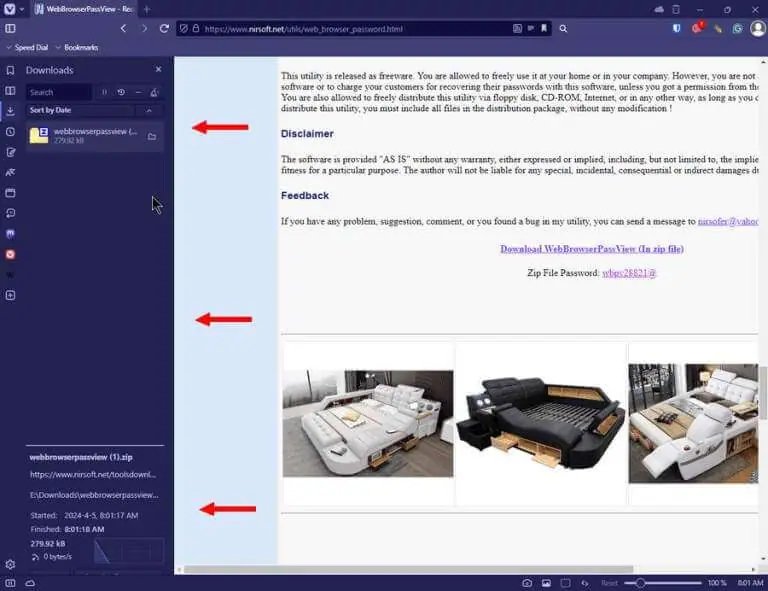Add a new web panel
The image size is (768, 591).
10,295
